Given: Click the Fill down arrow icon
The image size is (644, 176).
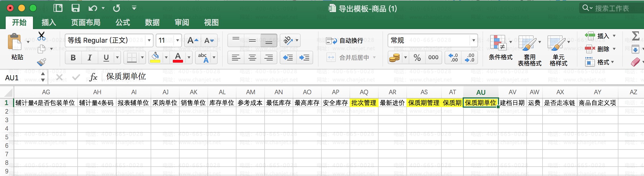Looking at the screenshot, I should [x=635, y=49].
